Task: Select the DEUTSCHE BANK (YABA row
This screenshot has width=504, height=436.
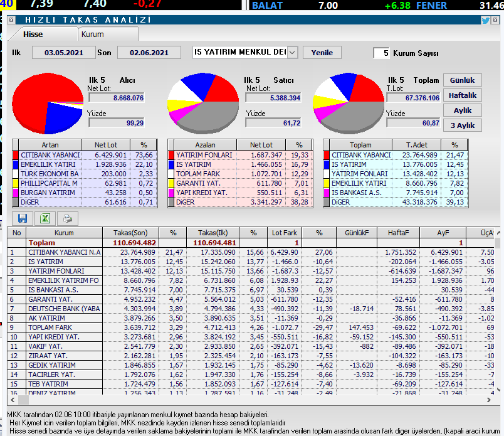Action: 251,309
